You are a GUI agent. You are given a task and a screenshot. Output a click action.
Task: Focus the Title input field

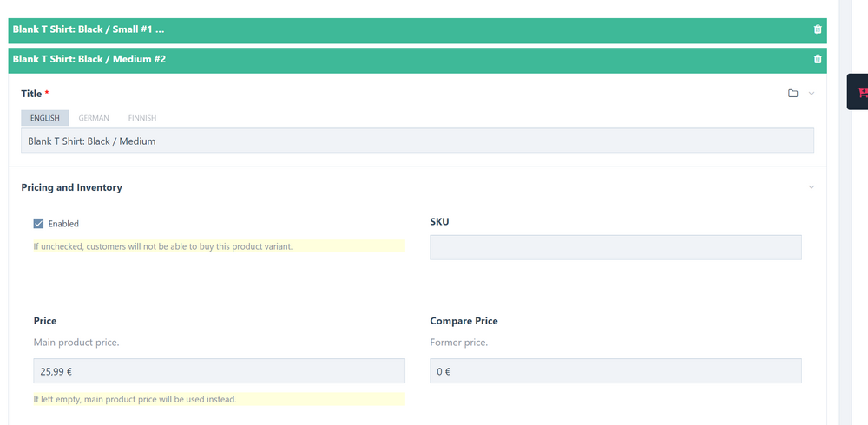[x=418, y=141]
